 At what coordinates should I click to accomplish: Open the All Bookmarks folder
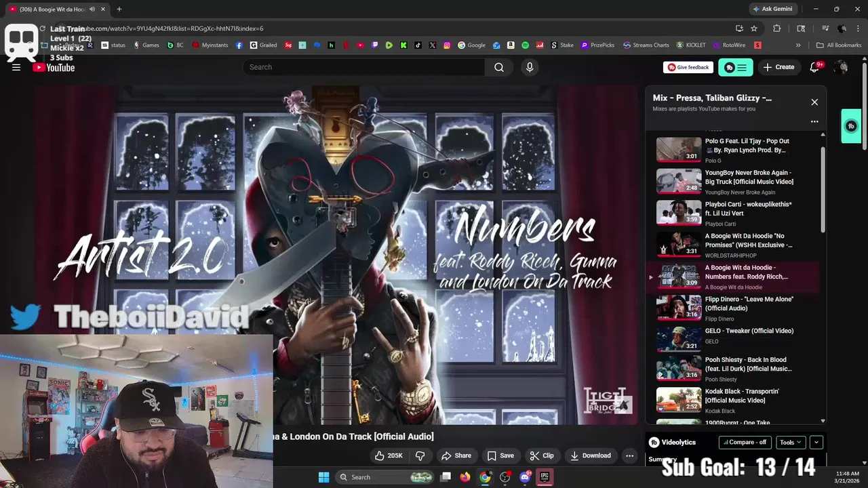[x=839, y=45]
